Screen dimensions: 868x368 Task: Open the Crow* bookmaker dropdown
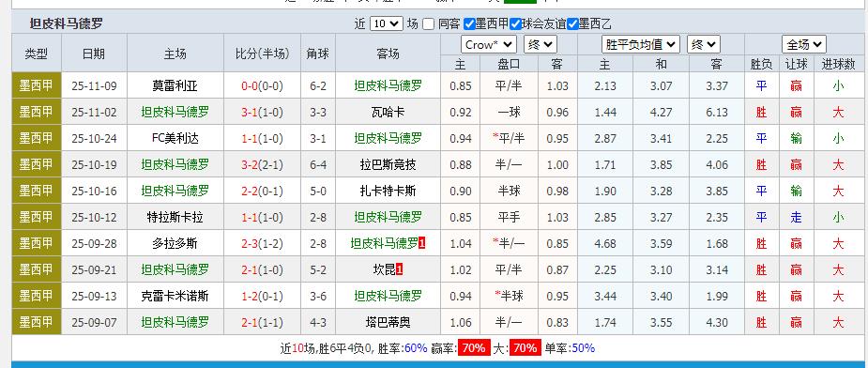tap(489, 44)
